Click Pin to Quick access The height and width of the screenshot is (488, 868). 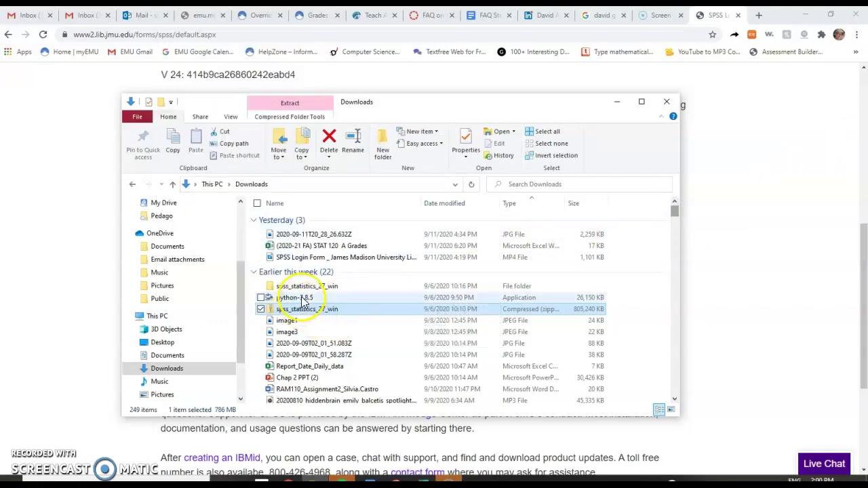pyautogui.click(x=143, y=144)
